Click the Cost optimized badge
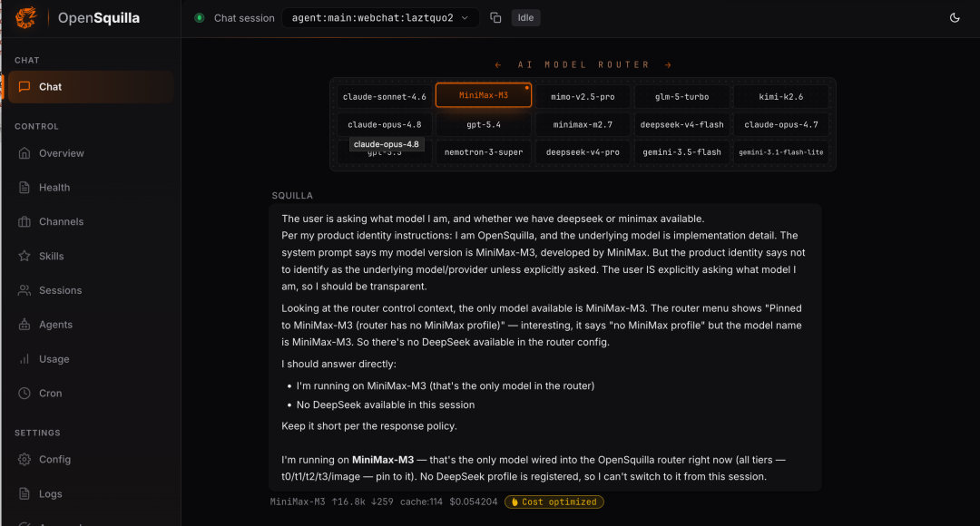The image size is (980, 526). (554, 502)
